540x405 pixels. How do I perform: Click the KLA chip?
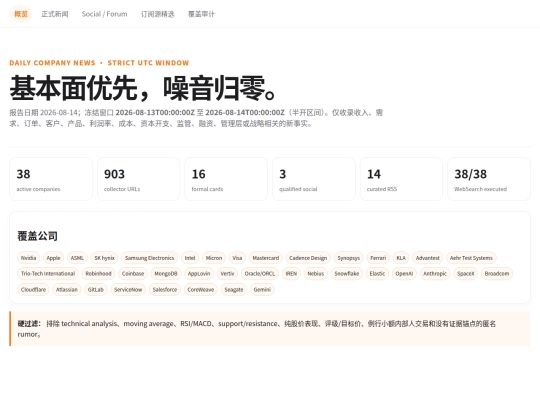point(401,258)
